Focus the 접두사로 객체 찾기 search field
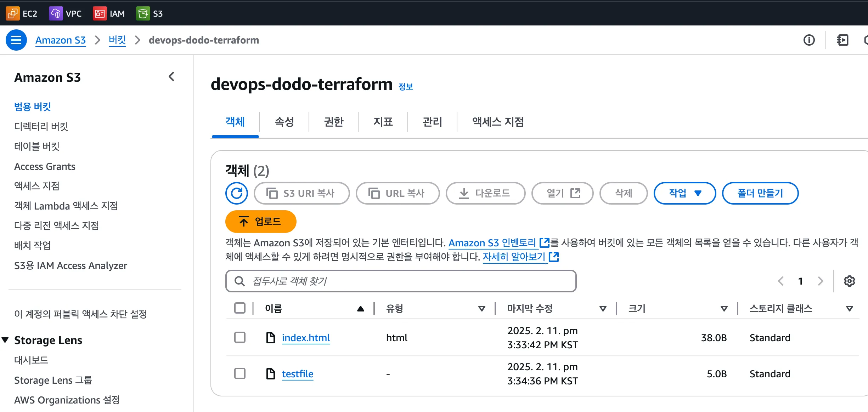 [x=401, y=281]
